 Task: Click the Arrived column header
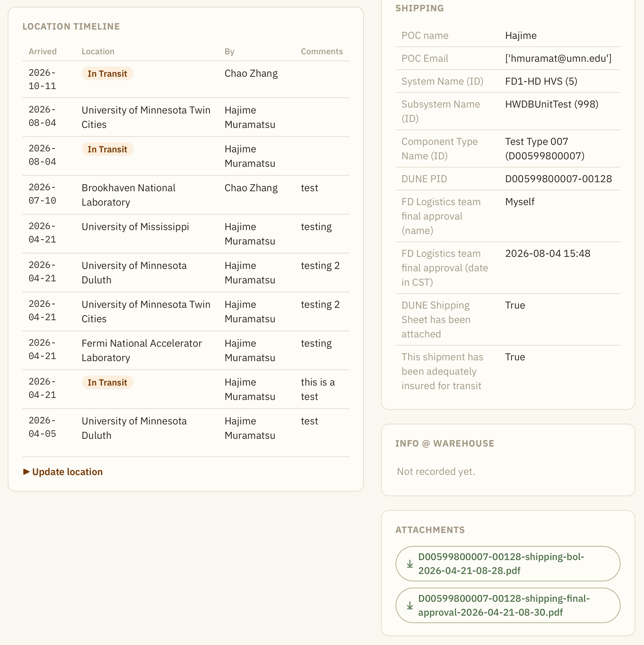pos(42,51)
